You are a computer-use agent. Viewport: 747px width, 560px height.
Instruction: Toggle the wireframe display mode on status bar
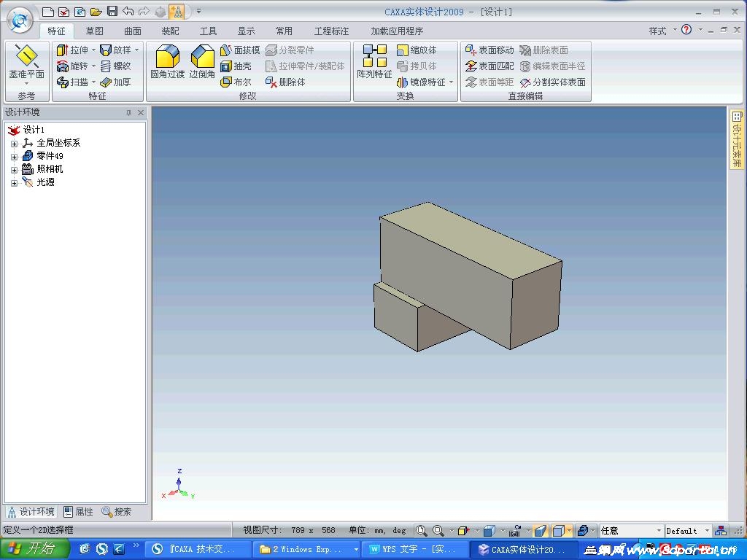point(560,530)
